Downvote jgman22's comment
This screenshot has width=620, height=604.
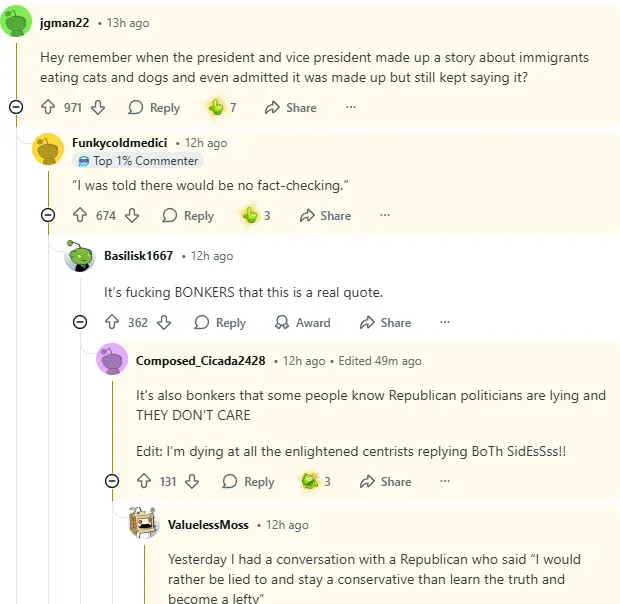(98, 108)
